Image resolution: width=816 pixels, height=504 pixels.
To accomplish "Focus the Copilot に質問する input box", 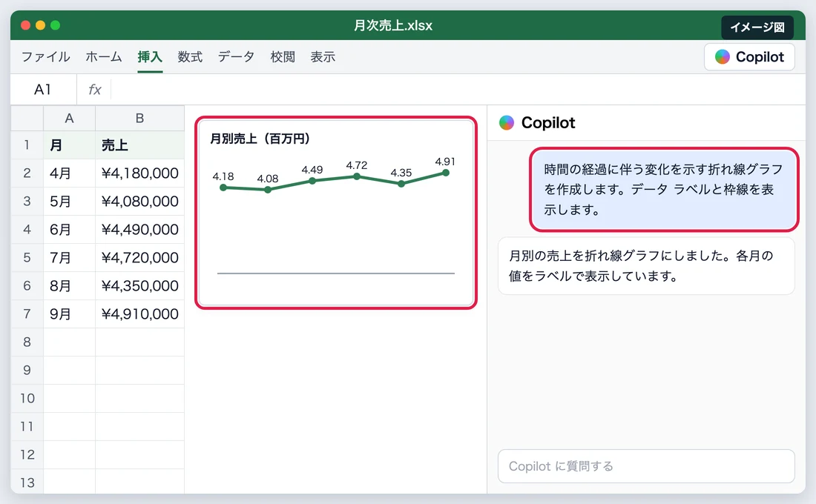I will pyautogui.click(x=646, y=466).
